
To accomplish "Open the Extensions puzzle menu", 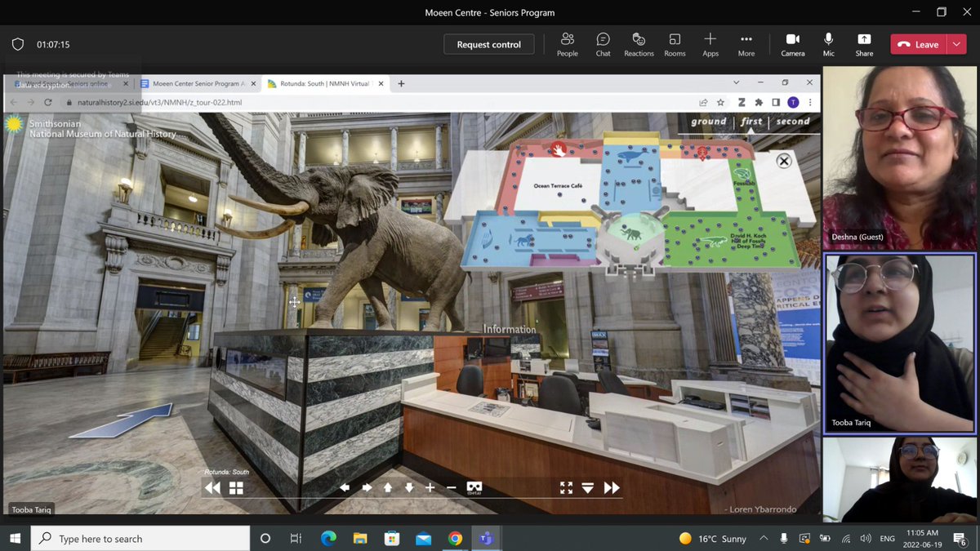I will pyautogui.click(x=759, y=102).
